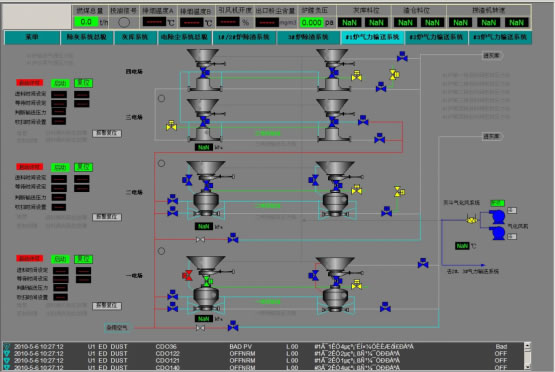Toggle the circle indicator in the 三电场 box
This screenshot has height=372, width=555.
161,98
